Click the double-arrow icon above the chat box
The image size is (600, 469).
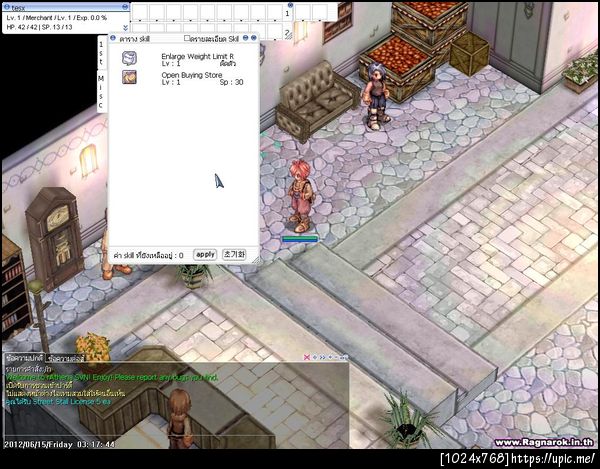click(x=322, y=357)
